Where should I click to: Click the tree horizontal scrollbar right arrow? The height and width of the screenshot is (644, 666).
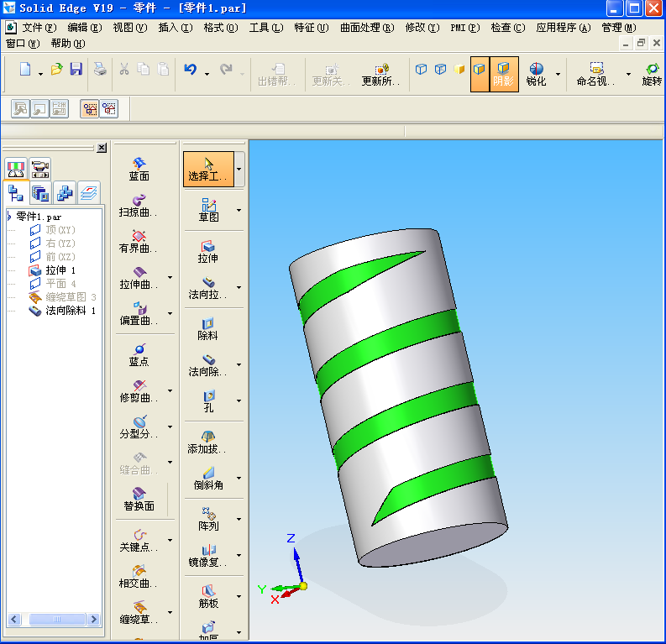coord(93,620)
